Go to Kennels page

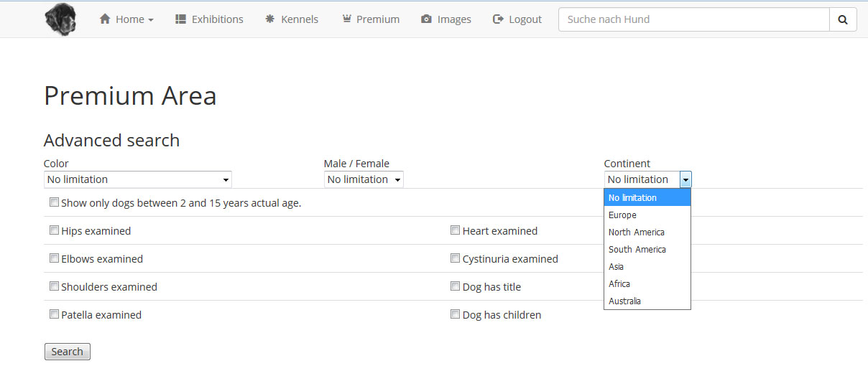292,19
